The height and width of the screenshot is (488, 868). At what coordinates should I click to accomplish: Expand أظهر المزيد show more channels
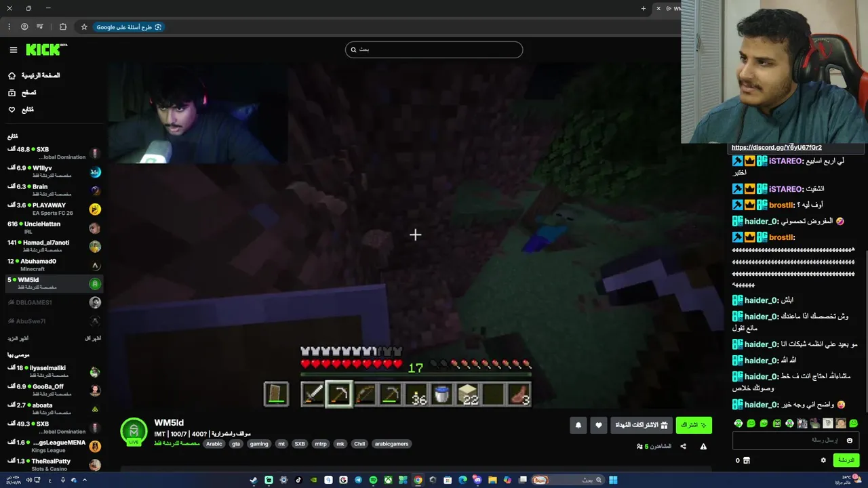[x=18, y=338]
